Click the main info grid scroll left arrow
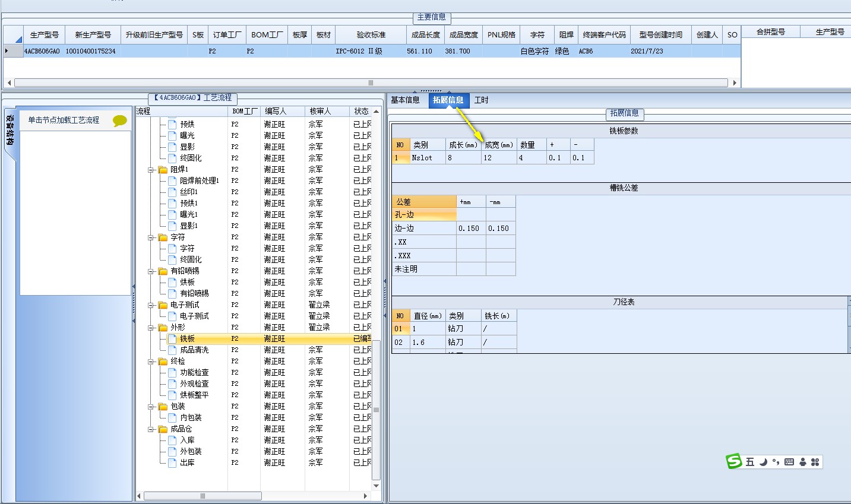851x504 pixels. 8,83
